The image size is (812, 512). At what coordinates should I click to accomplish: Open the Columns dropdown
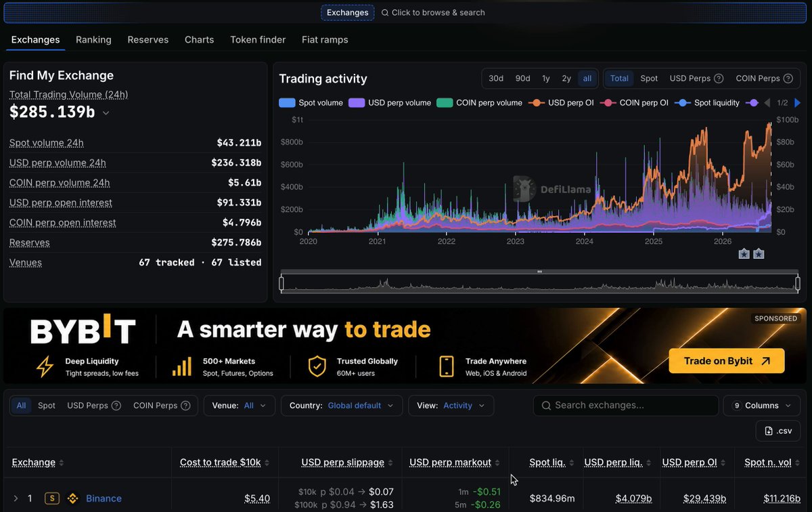[x=762, y=406]
